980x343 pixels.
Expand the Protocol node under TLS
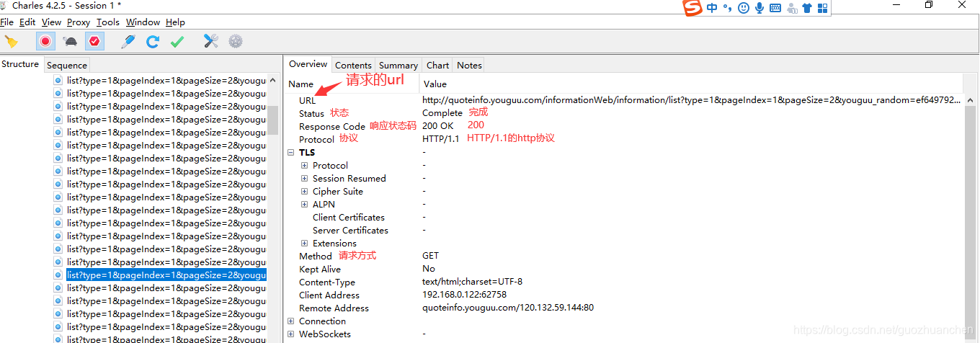click(305, 166)
